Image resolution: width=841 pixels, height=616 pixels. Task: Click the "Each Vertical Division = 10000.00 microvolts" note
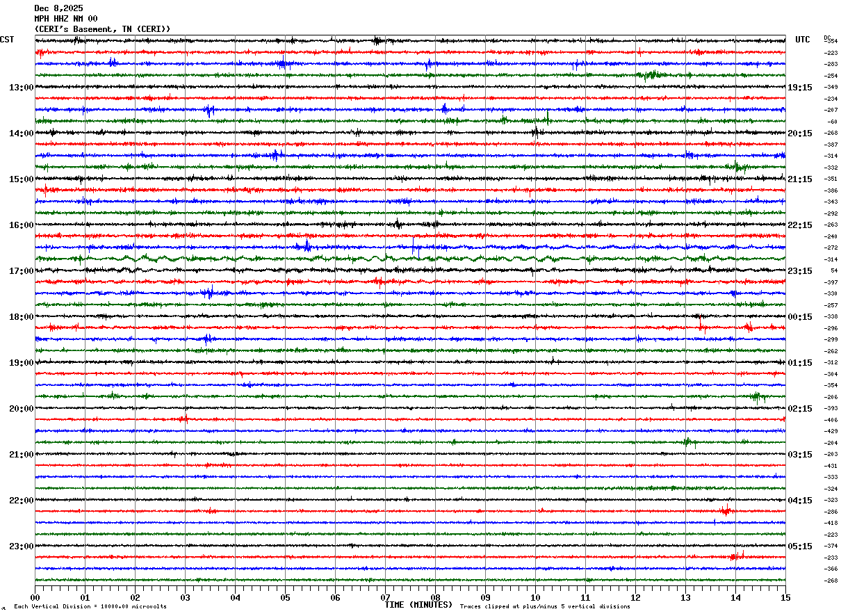pos(90,606)
